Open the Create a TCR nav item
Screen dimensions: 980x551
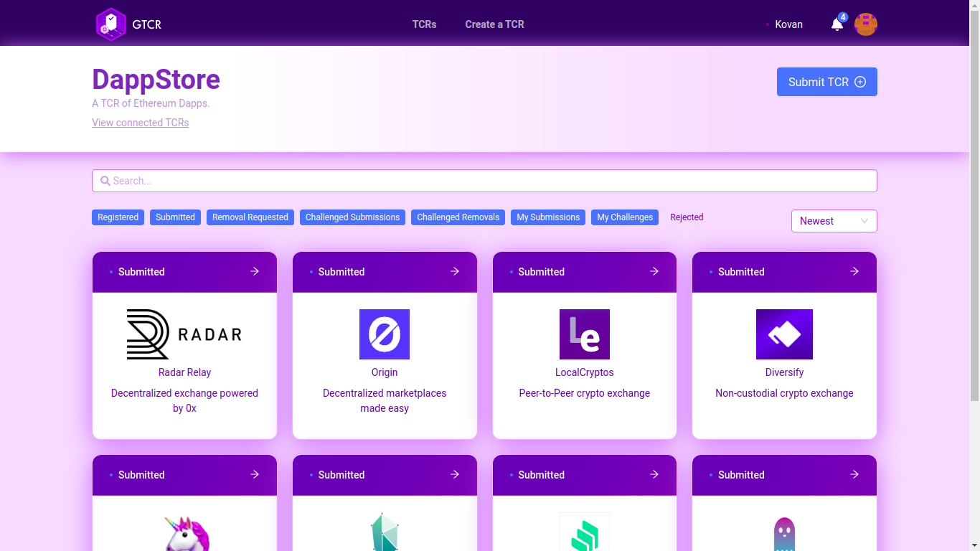[x=494, y=24]
